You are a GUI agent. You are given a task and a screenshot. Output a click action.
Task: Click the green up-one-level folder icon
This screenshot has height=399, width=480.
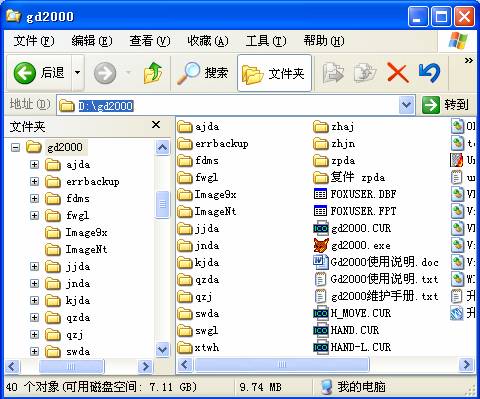pos(153,72)
